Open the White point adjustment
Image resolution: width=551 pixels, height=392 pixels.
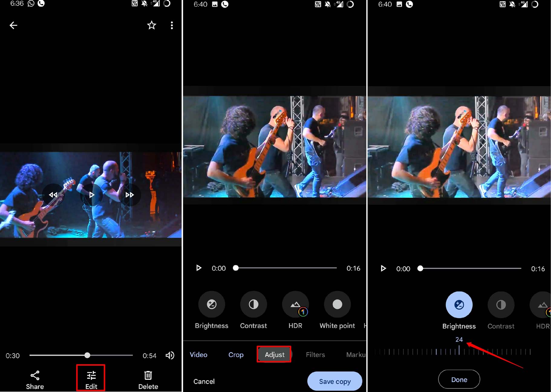coord(337,305)
